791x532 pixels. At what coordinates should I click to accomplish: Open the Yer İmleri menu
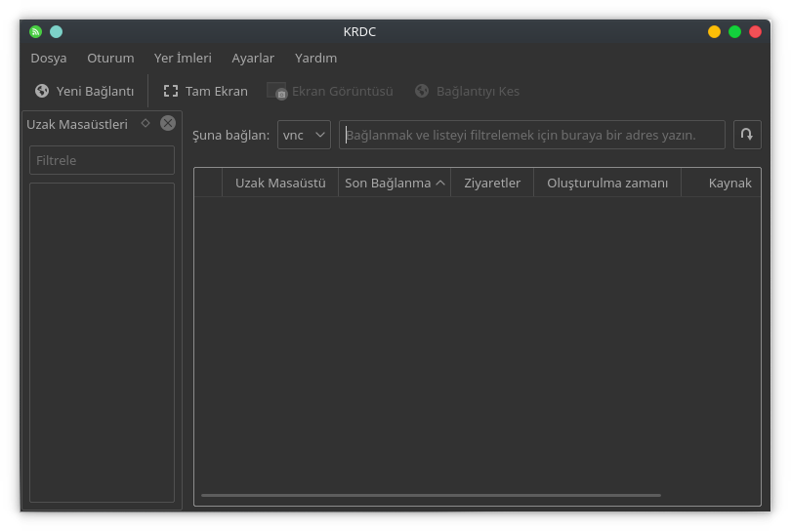(183, 58)
